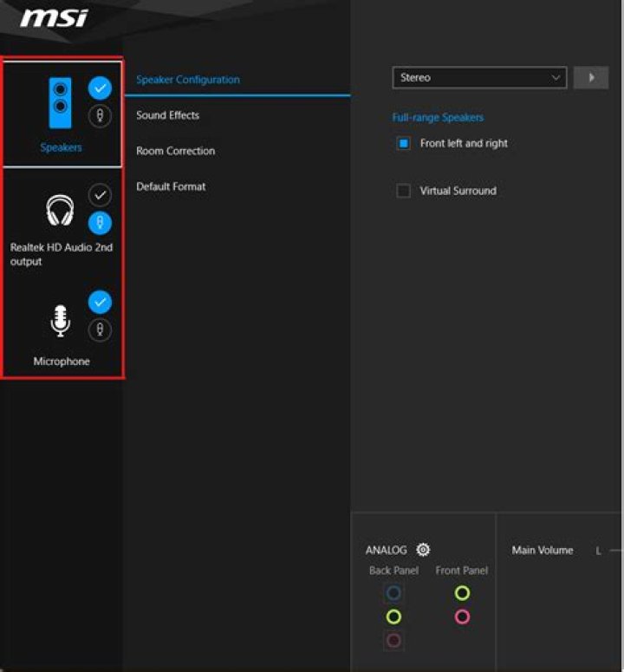The image size is (624, 672).
Task: Select the headphones icon for 2nd output
Action: [x=60, y=210]
